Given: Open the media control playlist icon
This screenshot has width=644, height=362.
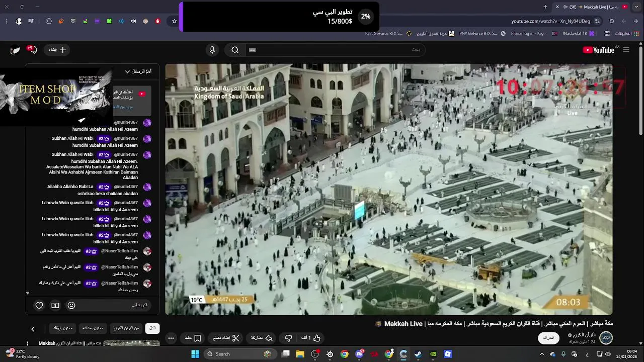Looking at the screenshot, I should (x=31, y=21).
